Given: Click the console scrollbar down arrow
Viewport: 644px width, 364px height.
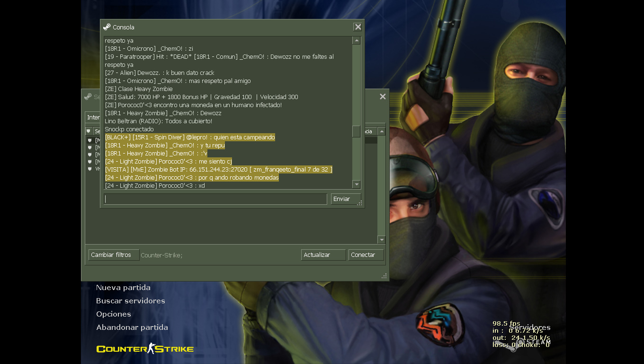Looking at the screenshot, I should pyautogui.click(x=357, y=184).
